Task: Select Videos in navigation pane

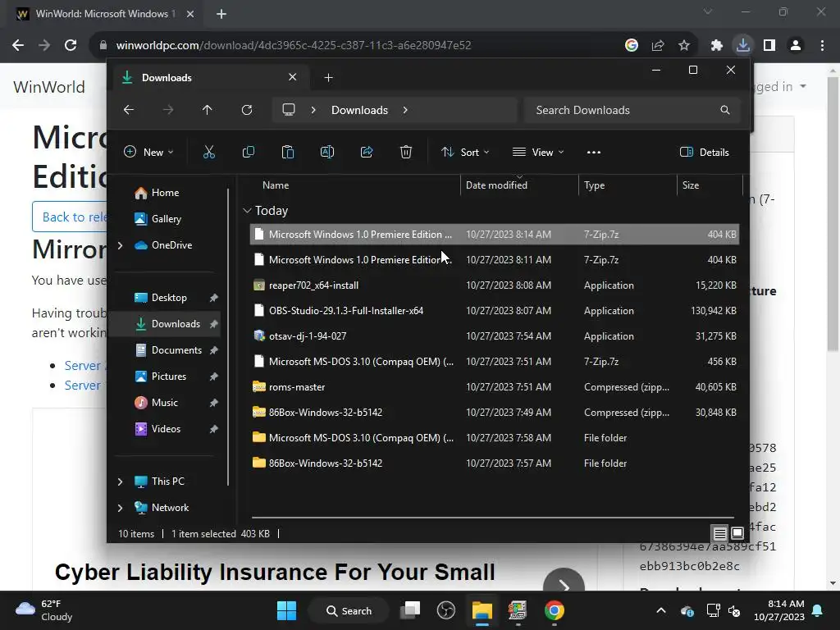Action: point(166,428)
